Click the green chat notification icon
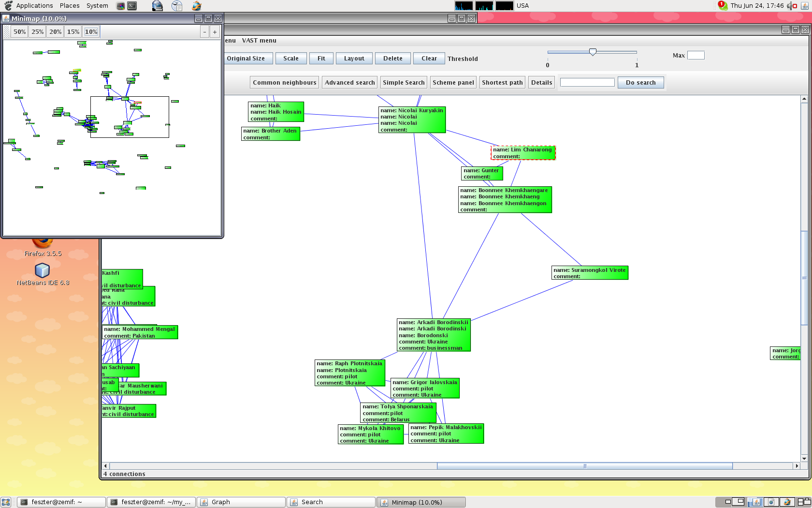The height and width of the screenshot is (508, 812). point(723,6)
